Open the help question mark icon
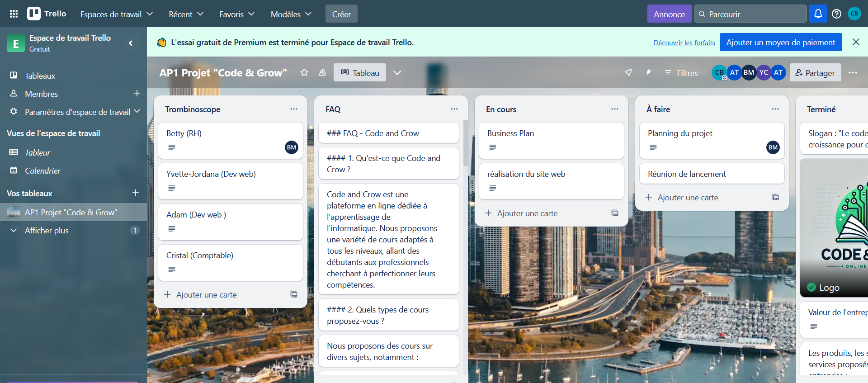 click(836, 14)
